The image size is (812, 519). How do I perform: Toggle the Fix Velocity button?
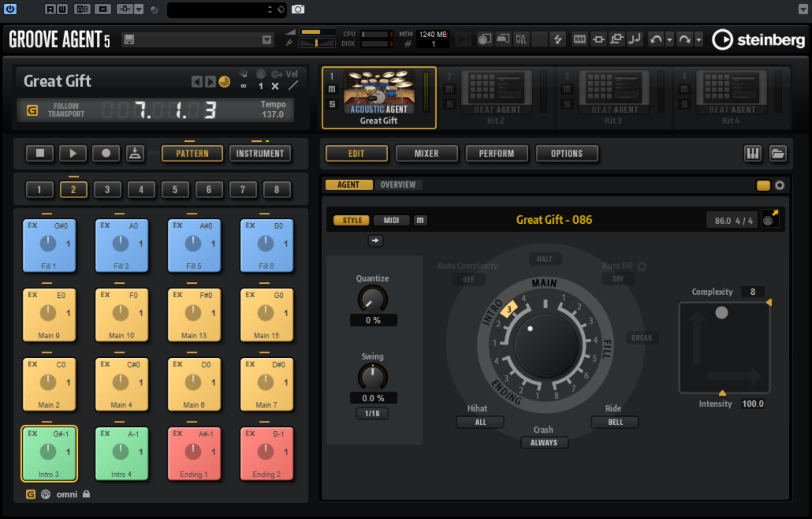coord(521,39)
